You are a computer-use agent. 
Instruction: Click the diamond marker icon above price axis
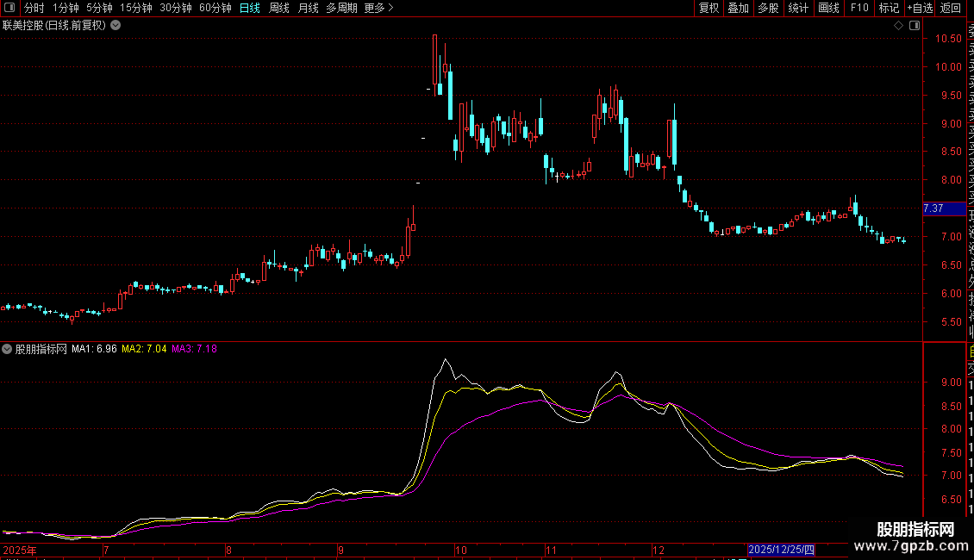pos(898,26)
